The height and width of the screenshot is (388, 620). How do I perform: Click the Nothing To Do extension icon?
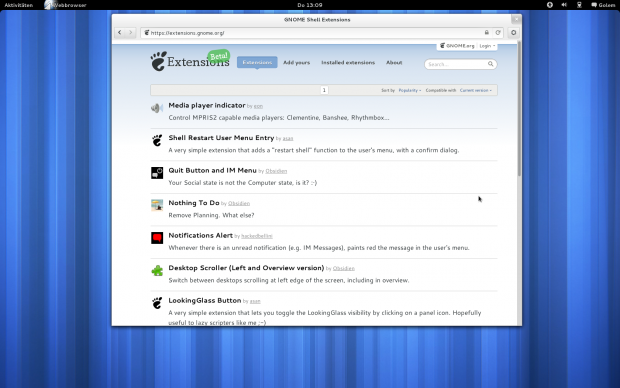tap(157, 205)
